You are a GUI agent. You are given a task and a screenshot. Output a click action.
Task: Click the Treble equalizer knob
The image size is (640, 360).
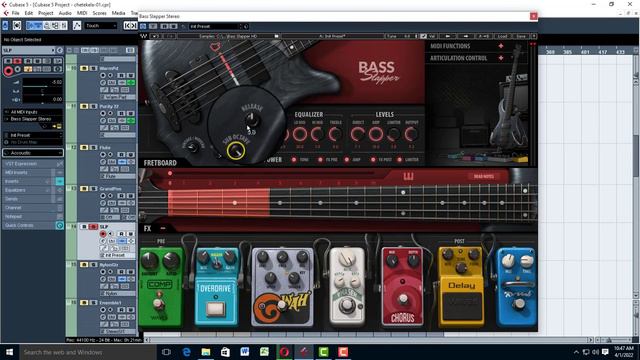point(336,134)
